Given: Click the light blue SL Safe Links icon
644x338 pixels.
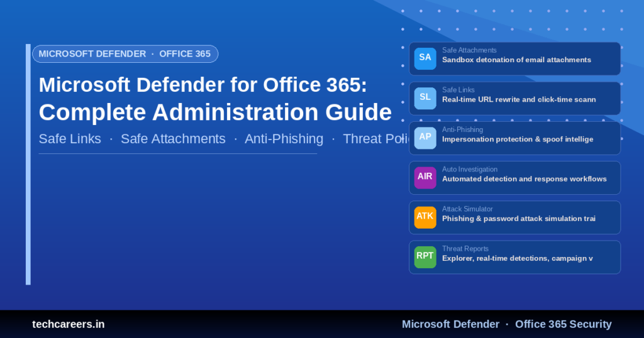Looking at the screenshot, I should click(x=425, y=98).
